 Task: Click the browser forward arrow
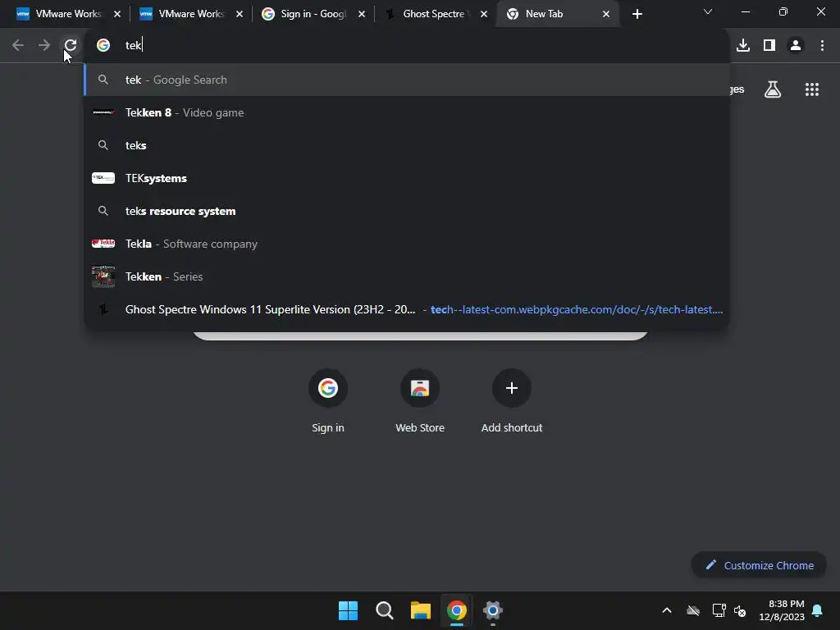click(x=44, y=46)
